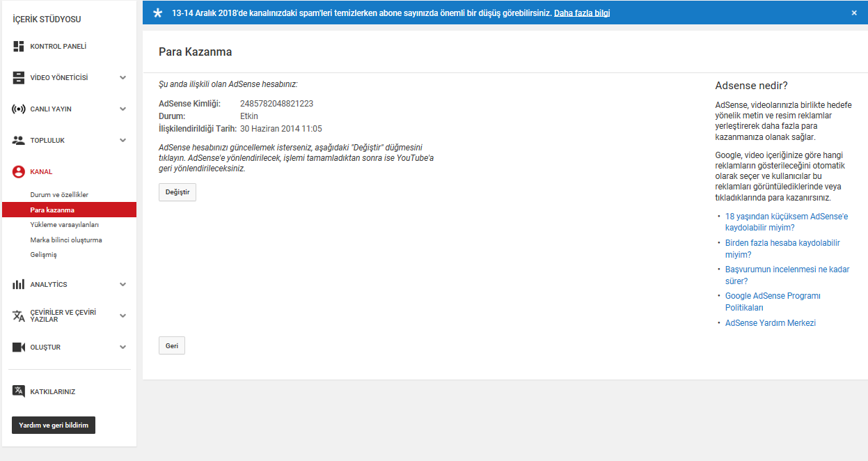Click the Durum: field label
This screenshot has width=868, height=461.
point(172,116)
